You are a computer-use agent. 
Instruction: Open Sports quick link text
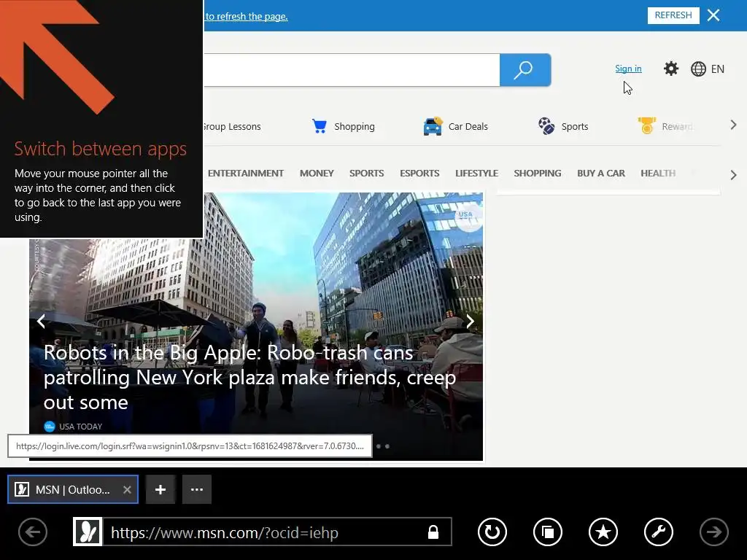(575, 127)
